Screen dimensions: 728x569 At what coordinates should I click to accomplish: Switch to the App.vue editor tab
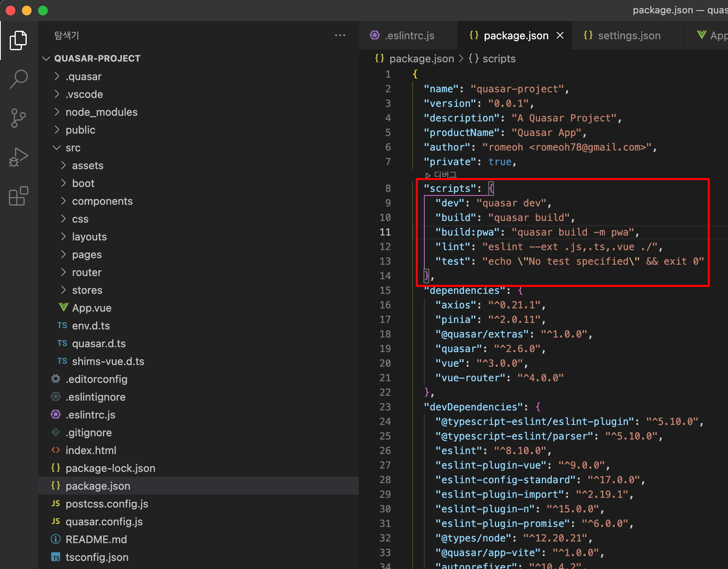tap(707, 36)
